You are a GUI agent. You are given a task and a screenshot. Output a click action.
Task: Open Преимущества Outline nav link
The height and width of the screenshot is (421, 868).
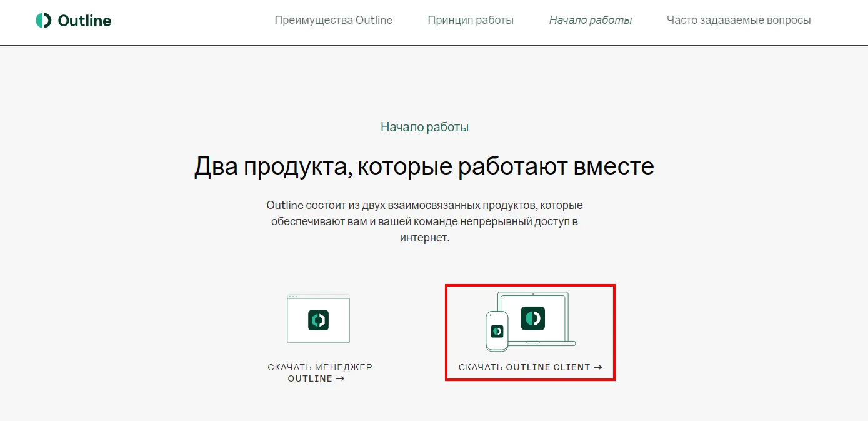(x=334, y=20)
